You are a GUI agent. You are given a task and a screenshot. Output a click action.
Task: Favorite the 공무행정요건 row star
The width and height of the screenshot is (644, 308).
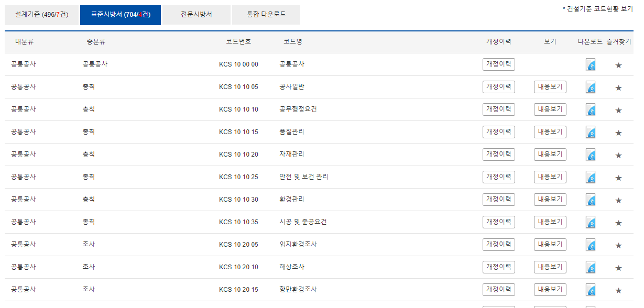tap(618, 110)
